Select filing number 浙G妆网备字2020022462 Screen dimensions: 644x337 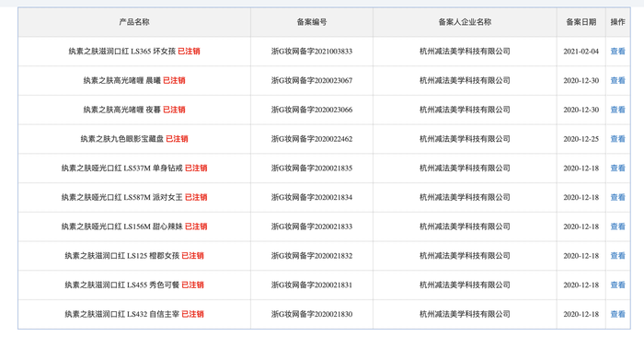tap(312, 139)
